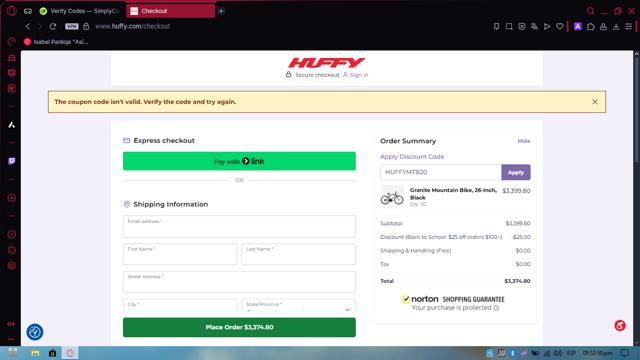The image size is (640, 360).
Task: Open the notification center icon
Action: (x=624, y=353)
